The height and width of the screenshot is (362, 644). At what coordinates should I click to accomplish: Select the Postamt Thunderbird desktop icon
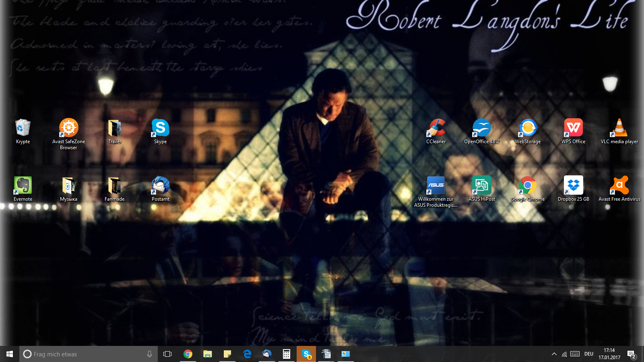click(161, 186)
